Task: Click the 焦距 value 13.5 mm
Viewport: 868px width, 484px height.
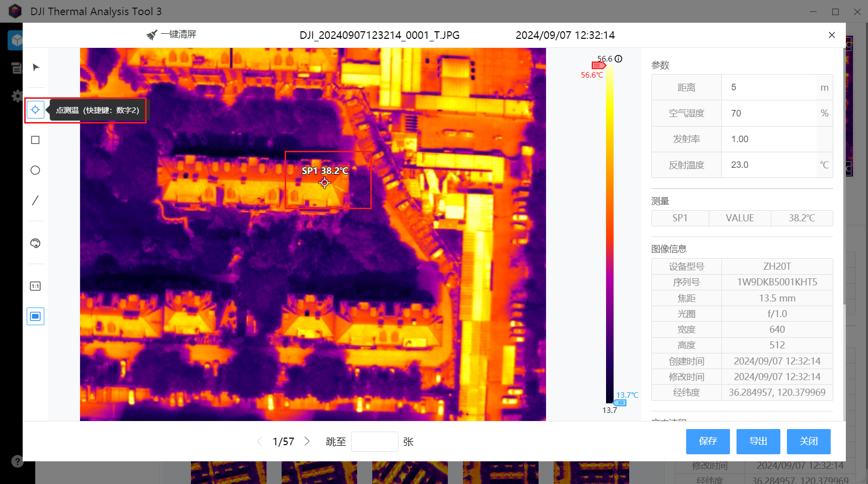Action: coord(777,298)
